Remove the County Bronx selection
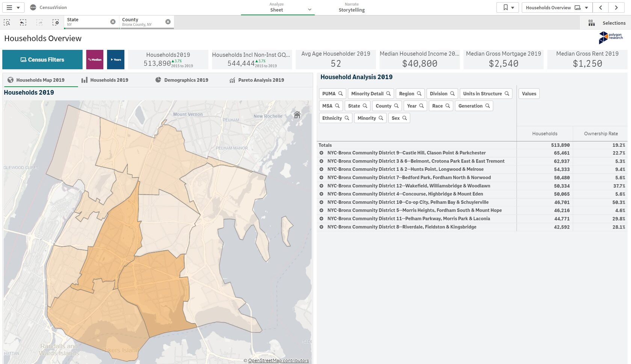The width and height of the screenshot is (631, 364). pyautogui.click(x=168, y=22)
